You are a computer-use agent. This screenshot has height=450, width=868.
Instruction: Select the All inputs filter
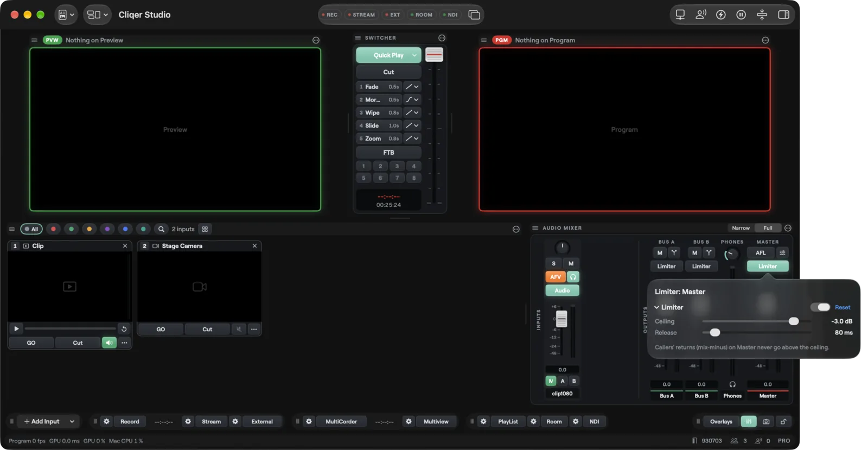[31, 229]
